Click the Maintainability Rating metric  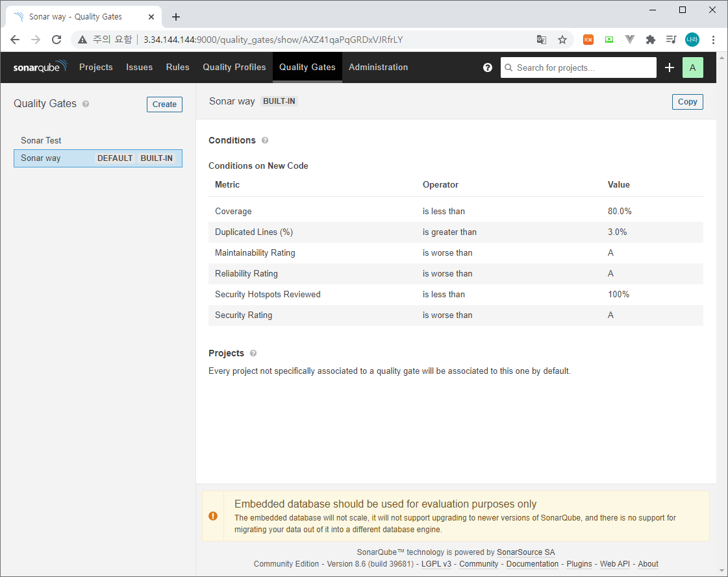pyautogui.click(x=255, y=253)
